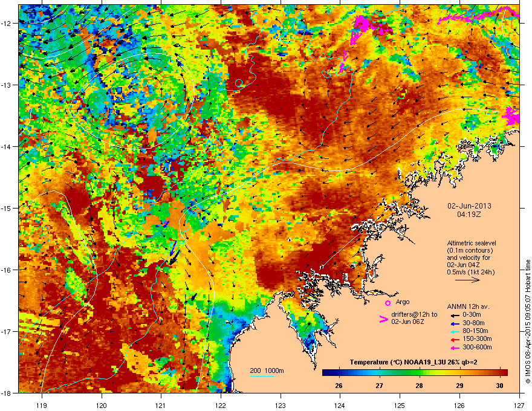Click the longitude axis label 123
The width and height of the screenshot is (532, 411).
point(281,405)
